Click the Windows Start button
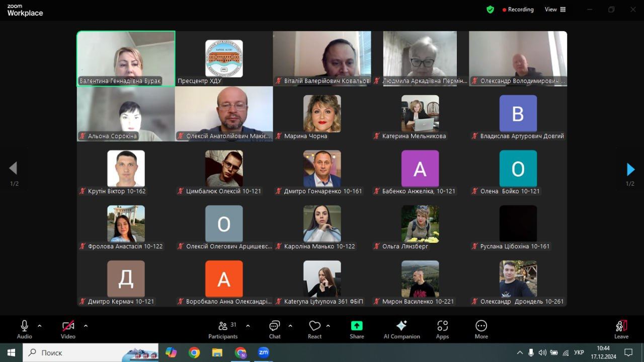Screen dimensions: 644x362 click(11, 352)
